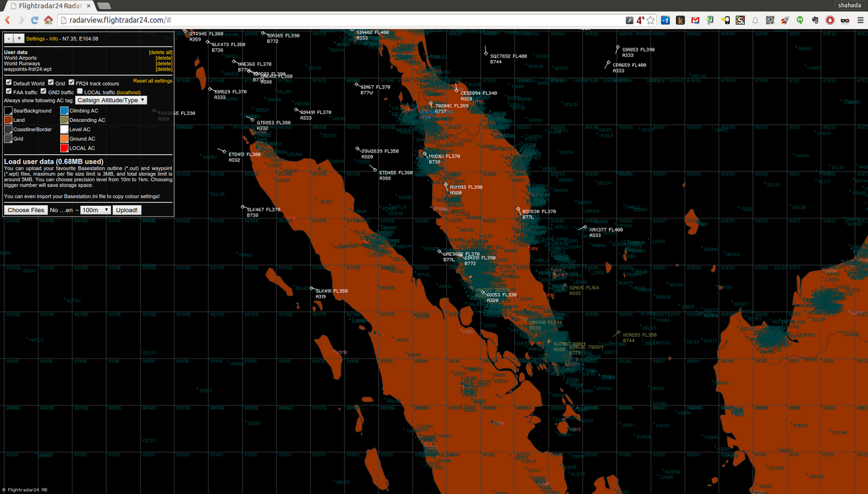Click the red stop-hand Adblock icon
The width and height of the screenshot is (868, 494).
click(x=830, y=20)
